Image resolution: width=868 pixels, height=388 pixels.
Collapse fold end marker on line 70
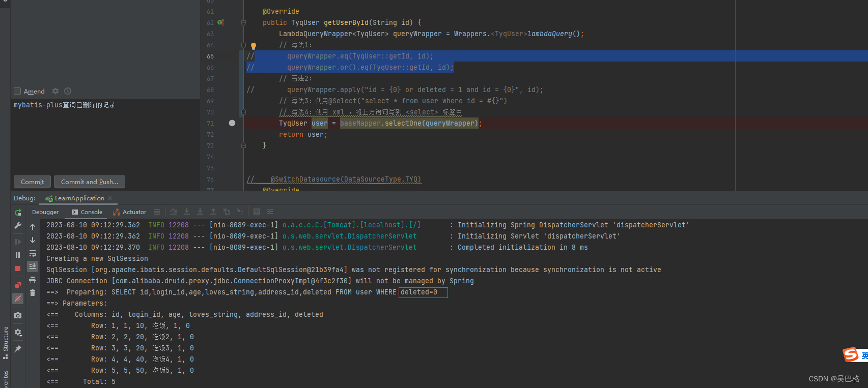[243, 112]
